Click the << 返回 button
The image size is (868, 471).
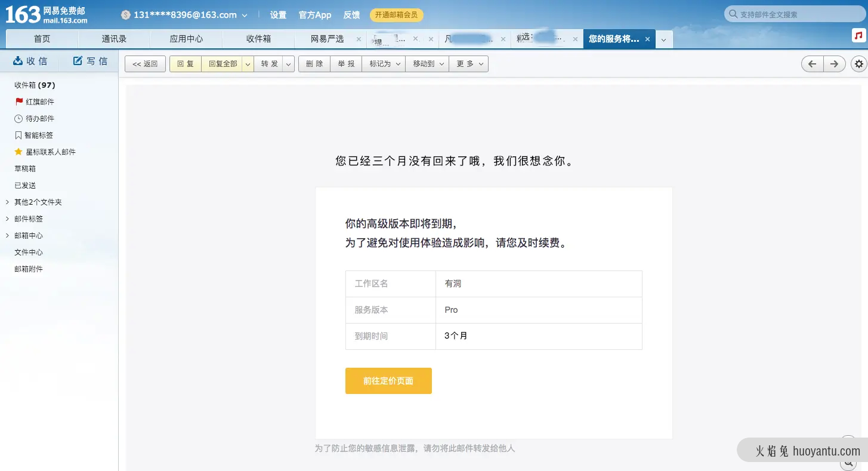pyautogui.click(x=145, y=64)
